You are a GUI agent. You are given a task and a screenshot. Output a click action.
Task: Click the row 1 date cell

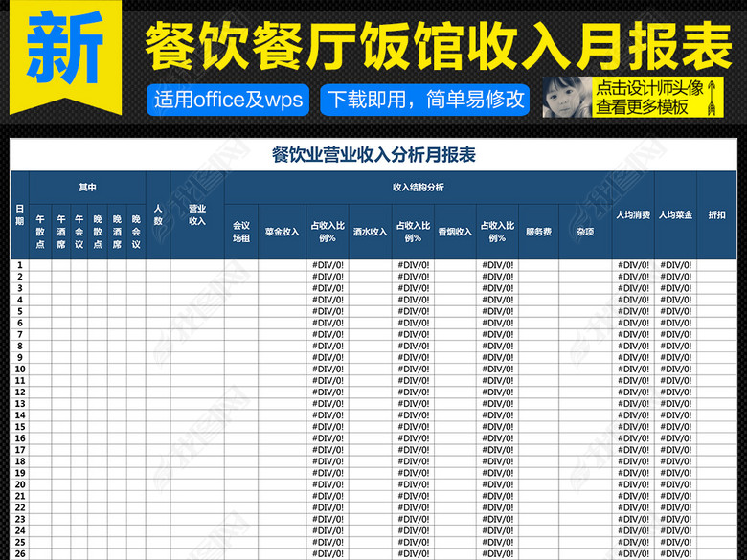[19, 264]
